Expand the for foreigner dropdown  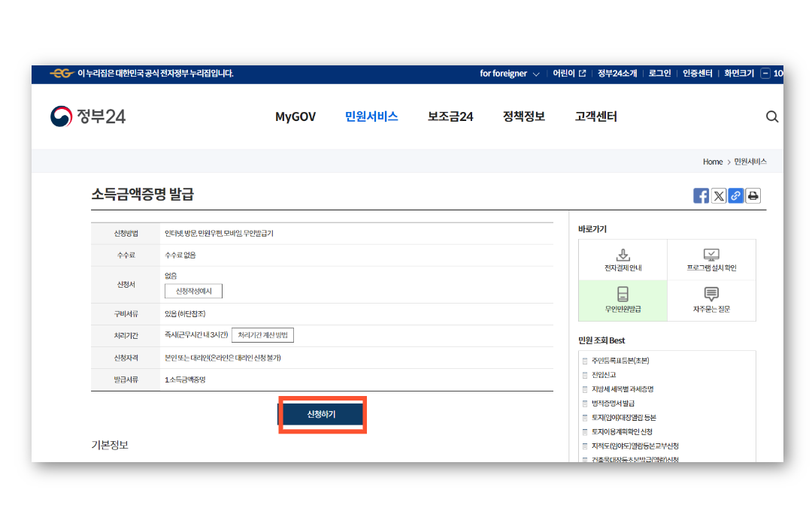point(510,74)
